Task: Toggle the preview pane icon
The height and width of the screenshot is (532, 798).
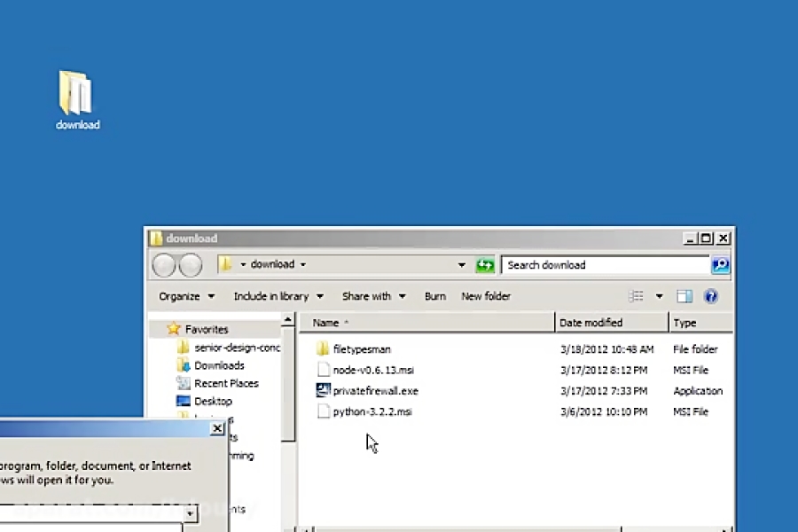Action: click(x=684, y=295)
